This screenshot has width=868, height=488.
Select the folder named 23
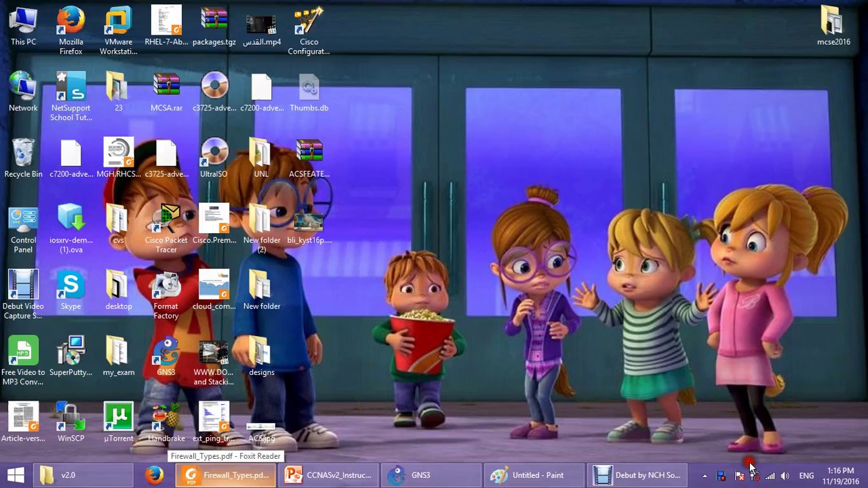(x=118, y=92)
